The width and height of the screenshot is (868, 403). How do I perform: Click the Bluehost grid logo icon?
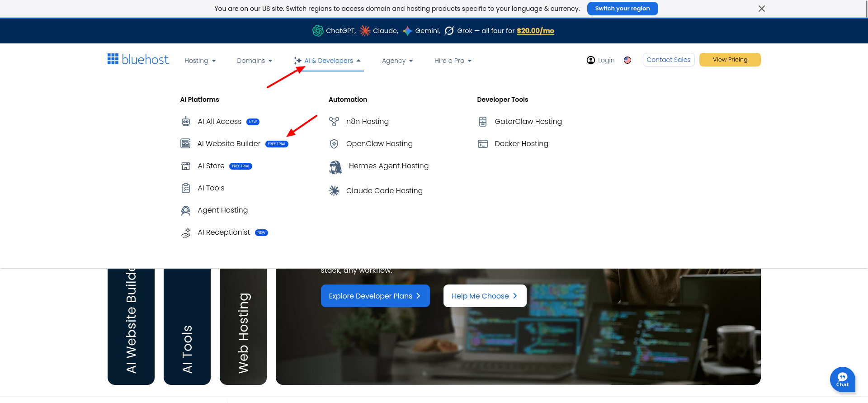(x=113, y=59)
